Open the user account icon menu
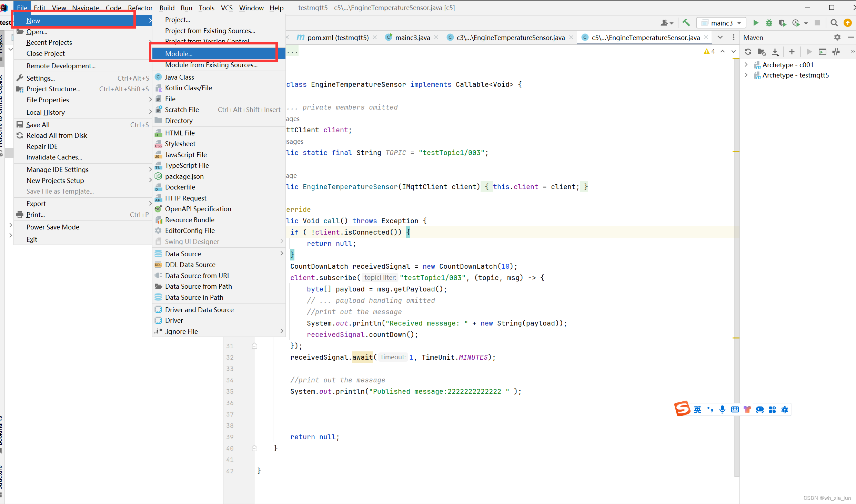856x504 pixels. point(667,23)
